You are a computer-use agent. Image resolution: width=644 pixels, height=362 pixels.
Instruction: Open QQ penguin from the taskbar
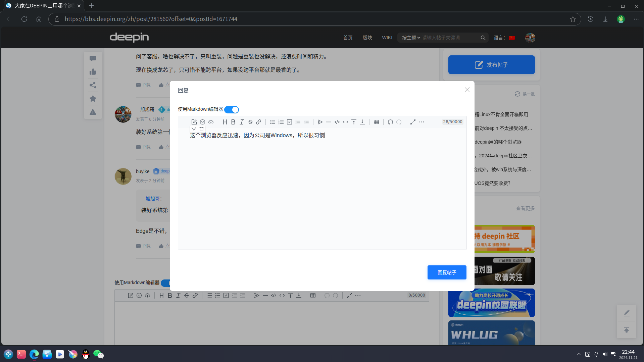(86, 354)
